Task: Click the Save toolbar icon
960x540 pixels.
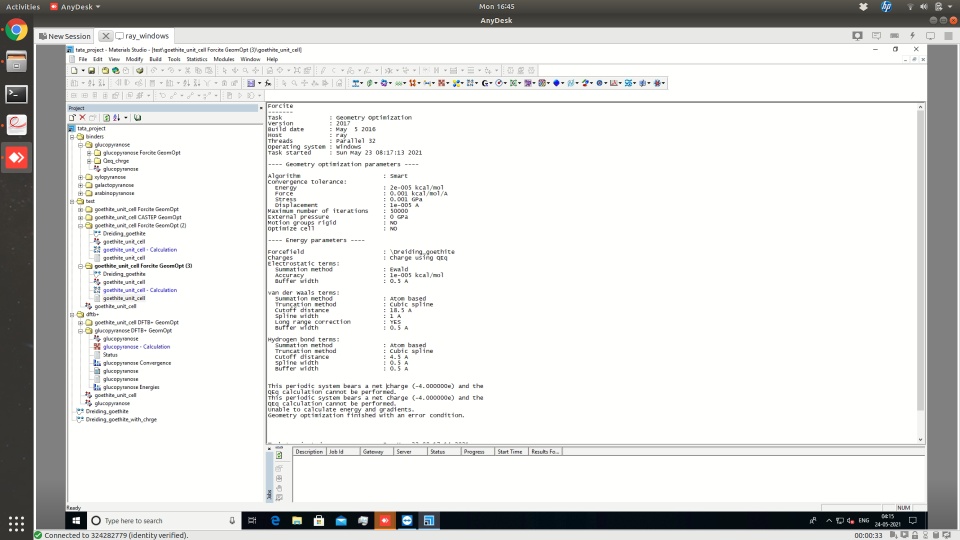Action: coord(91,70)
